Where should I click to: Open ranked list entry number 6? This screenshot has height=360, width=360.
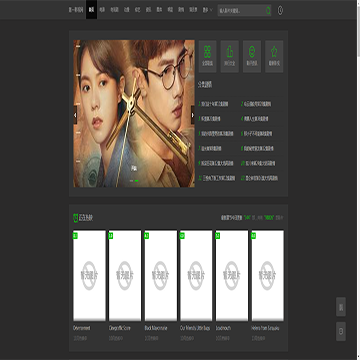click(x=257, y=134)
